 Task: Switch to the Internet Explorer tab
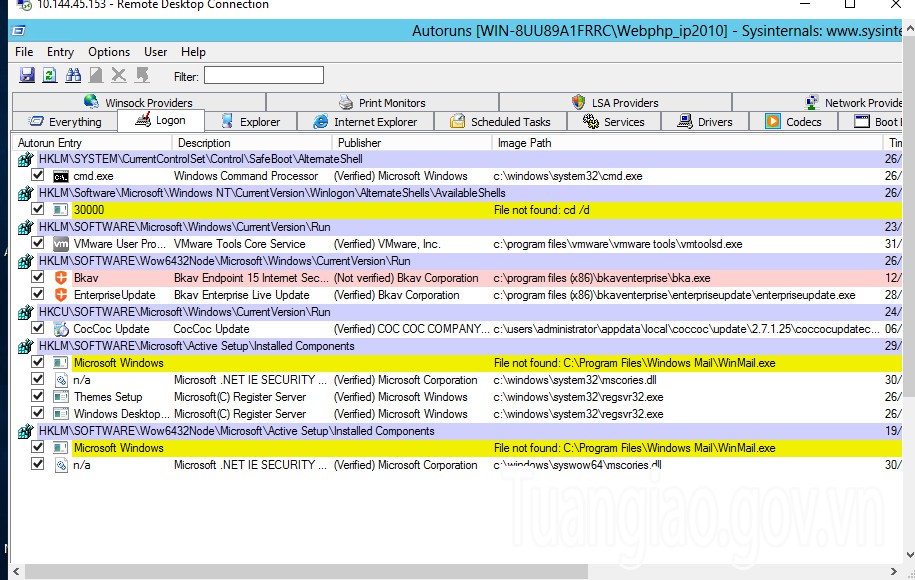click(366, 122)
